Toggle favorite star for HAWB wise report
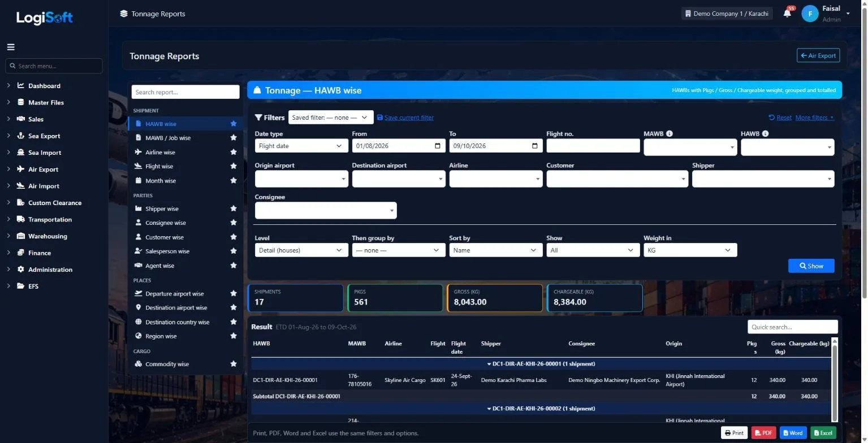This screenshot has height=443, width=868. (234, 124)
